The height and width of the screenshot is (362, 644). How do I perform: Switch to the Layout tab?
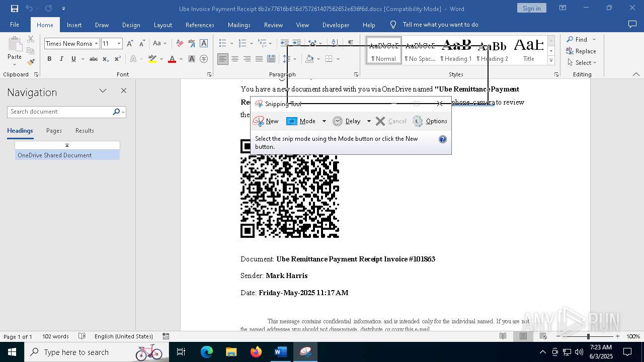point(163,25)
